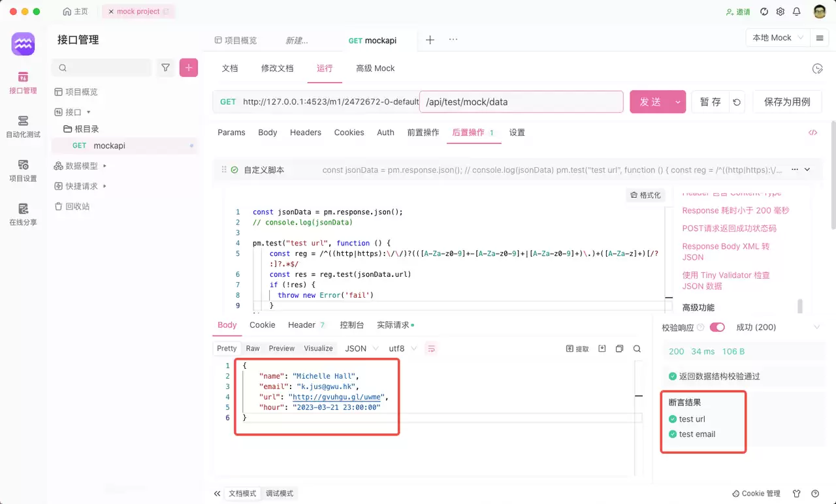Screen dimensions: 836x504
Task: Click the search icon in response body
Action: click(x=637, y=349)
